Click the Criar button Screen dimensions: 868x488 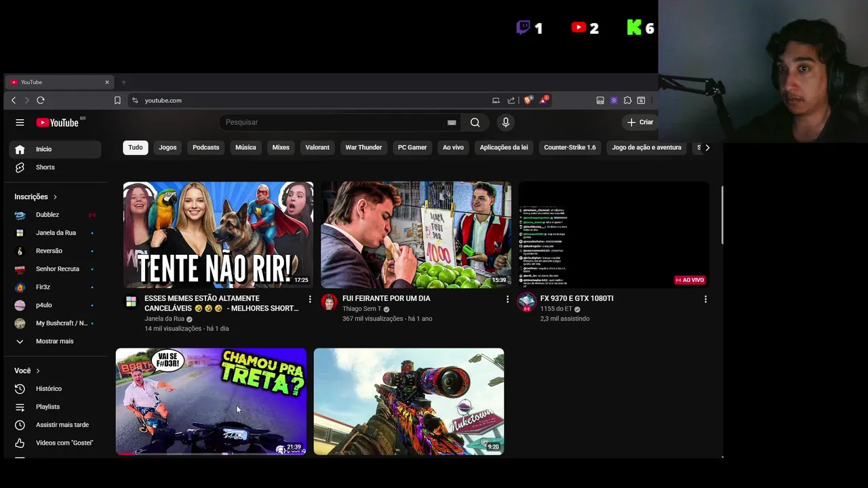[x=639, y=123]
